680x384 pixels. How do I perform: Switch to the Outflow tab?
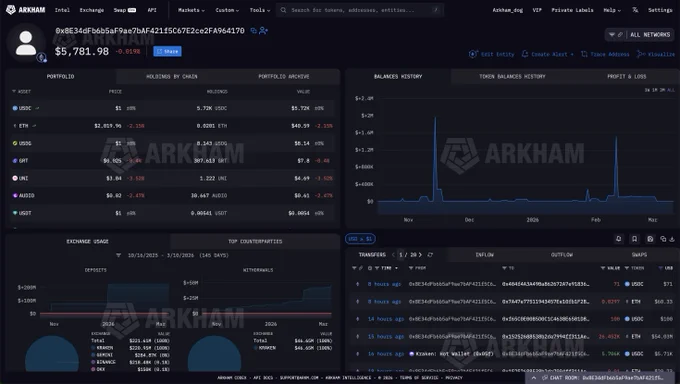(x=562, y=255)
